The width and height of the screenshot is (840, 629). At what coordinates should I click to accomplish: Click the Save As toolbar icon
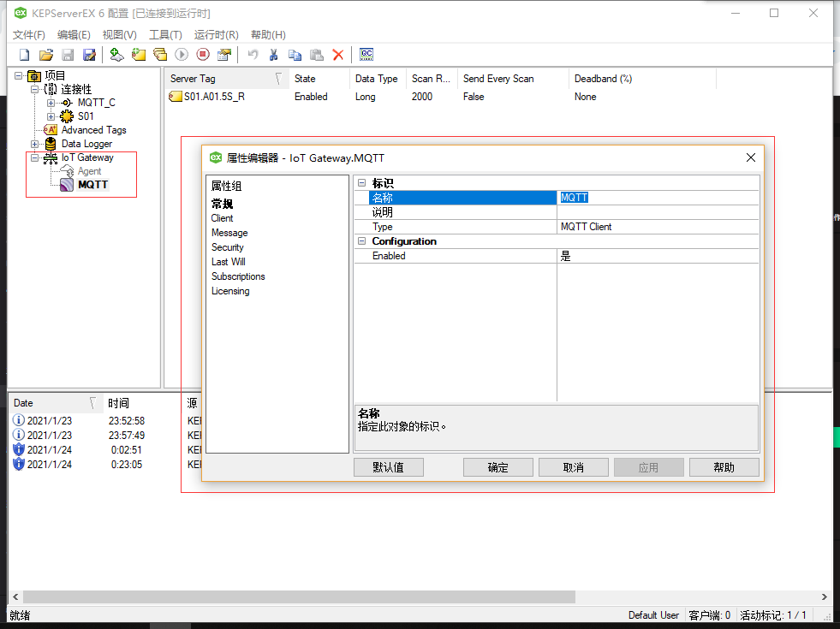89,55
